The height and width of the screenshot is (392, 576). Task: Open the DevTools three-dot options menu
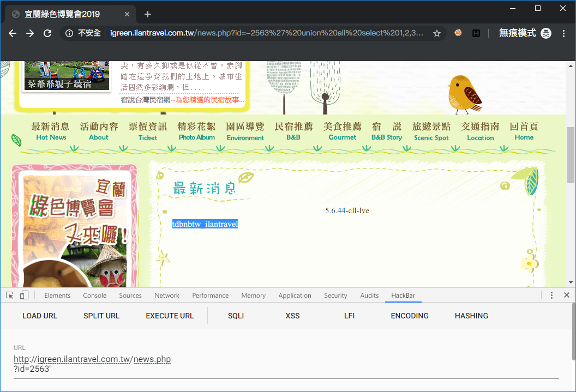pyautogui.click(x=551, y=295)
